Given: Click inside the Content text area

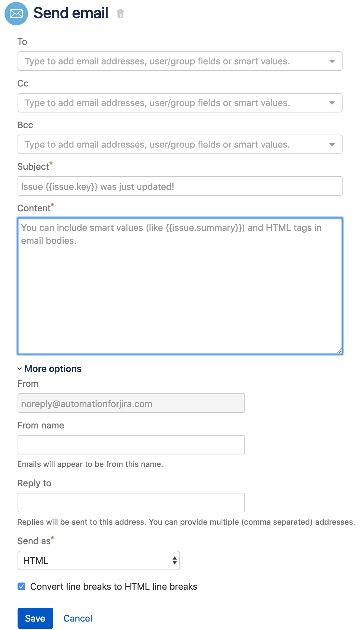Looking at the screenshot, I should pyautogui.click(x=180, y=286).
